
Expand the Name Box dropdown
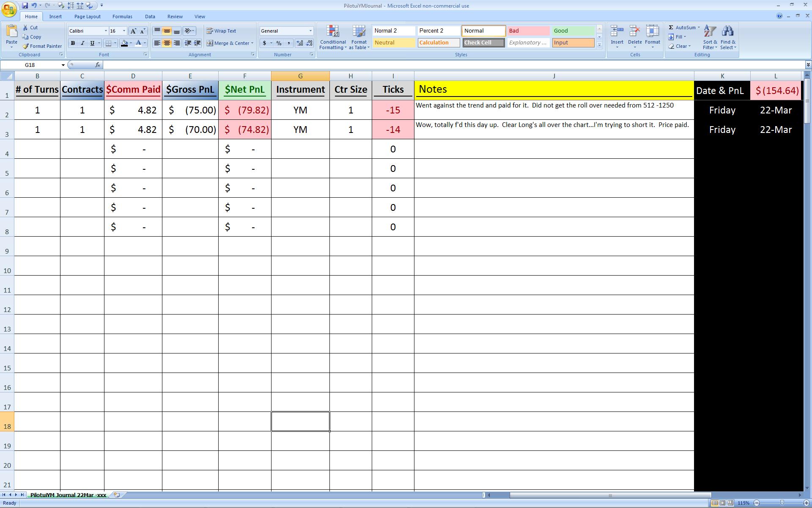(63, 65)
